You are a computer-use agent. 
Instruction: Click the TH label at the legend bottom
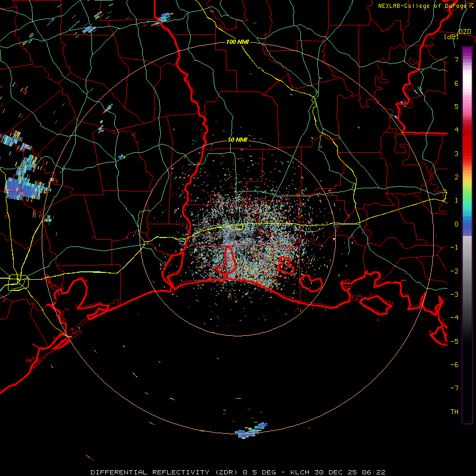[x=454, y=412]
